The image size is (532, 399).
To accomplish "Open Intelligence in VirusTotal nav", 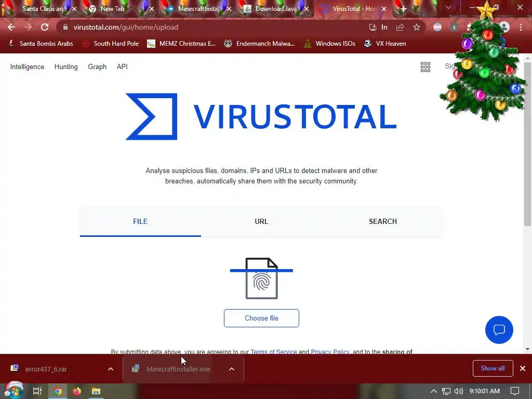I will point(27,67).
